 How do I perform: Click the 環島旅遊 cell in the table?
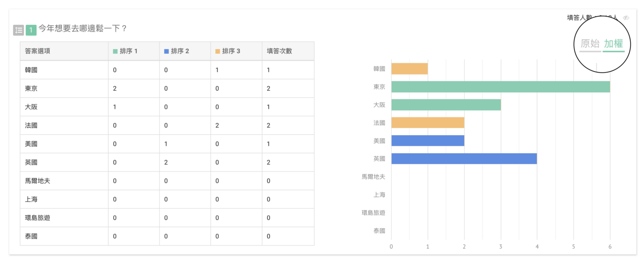click(x=38, y=217)
